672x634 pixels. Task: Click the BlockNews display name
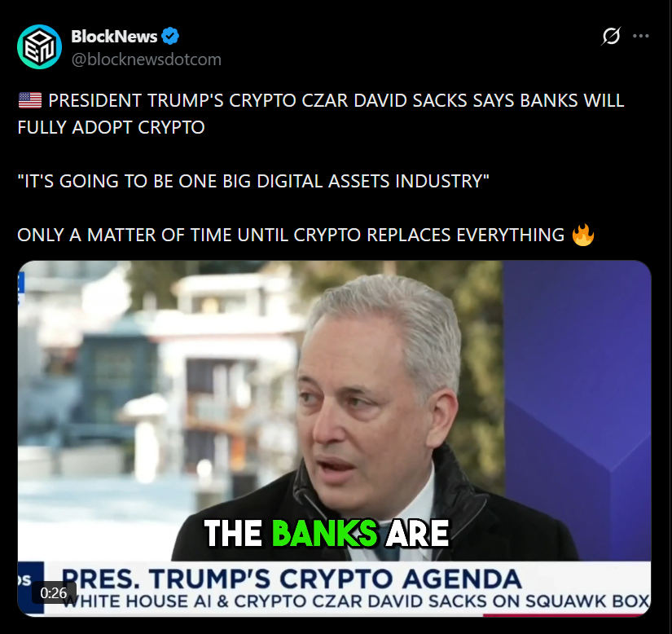point(114,37)
